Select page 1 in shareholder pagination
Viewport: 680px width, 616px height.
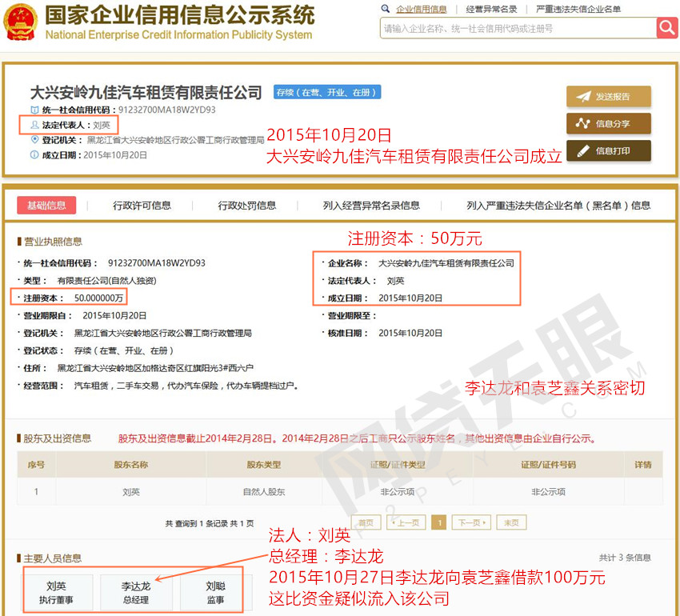coord(439,522)
